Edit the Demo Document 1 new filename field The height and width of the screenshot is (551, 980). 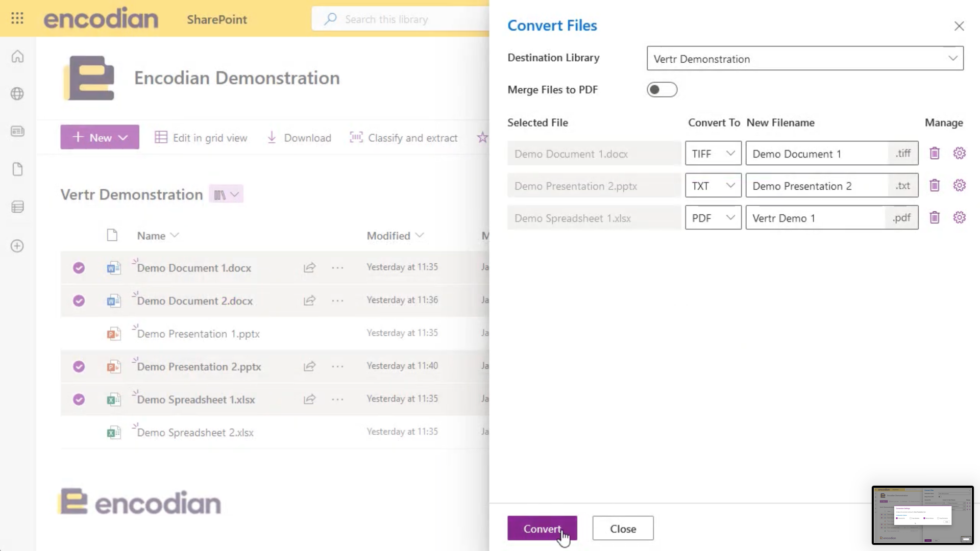817,153
